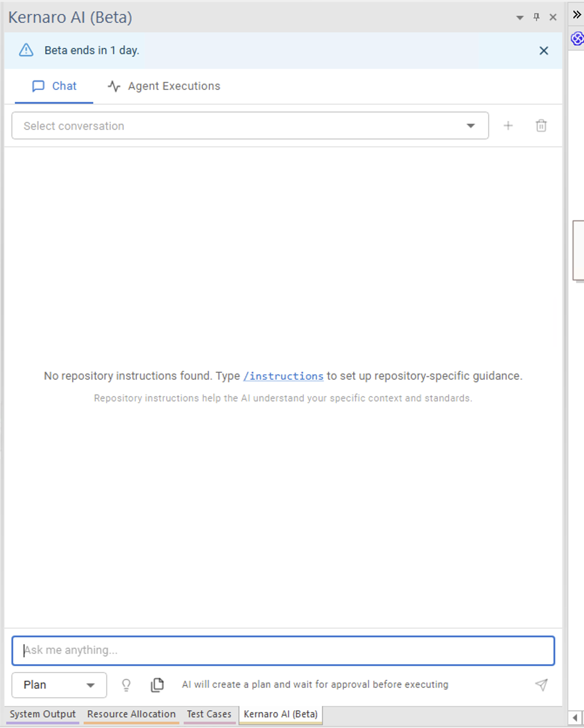Screen dimensions: 584x728
Task: Delete conversation using trash icon
Action: tap(541, 126)
